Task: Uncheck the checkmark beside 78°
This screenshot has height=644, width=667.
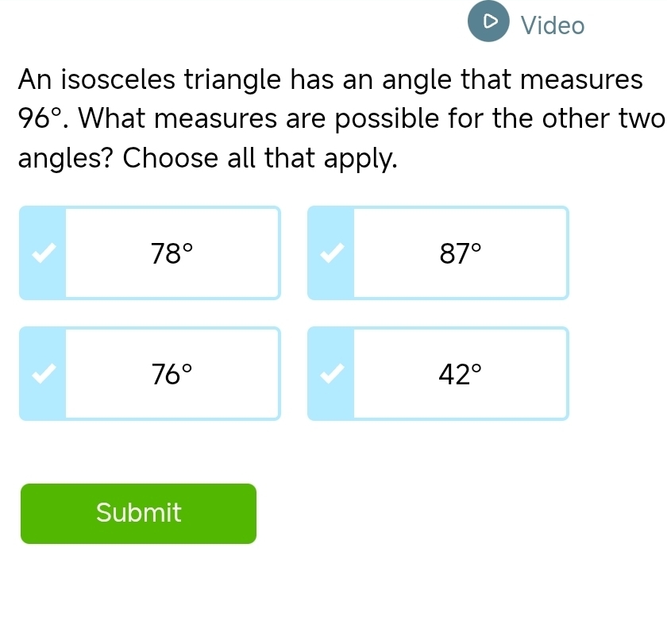Action: tap(43, 253)
